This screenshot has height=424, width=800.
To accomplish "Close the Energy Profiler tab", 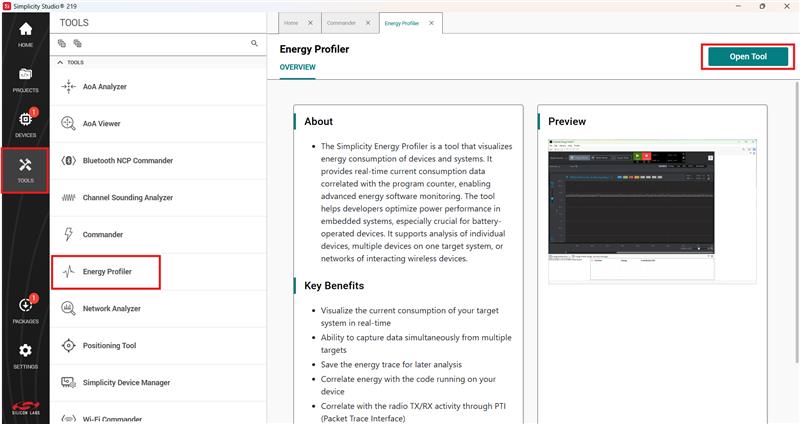I will [430, 22].
